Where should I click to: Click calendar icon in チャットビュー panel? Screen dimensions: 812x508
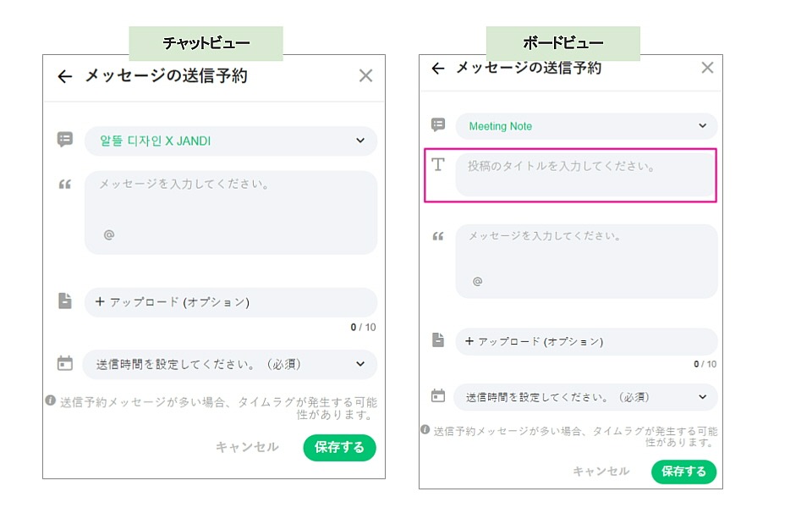[65, 364]
